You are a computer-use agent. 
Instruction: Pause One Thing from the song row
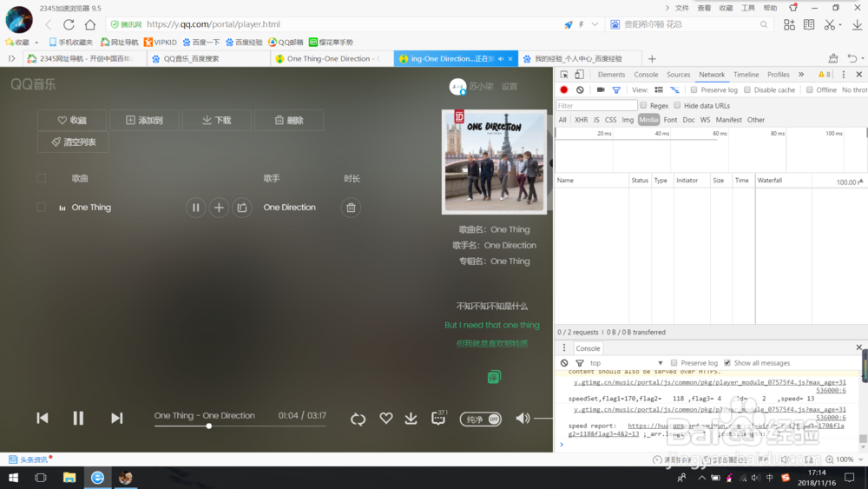click(195, 208)
